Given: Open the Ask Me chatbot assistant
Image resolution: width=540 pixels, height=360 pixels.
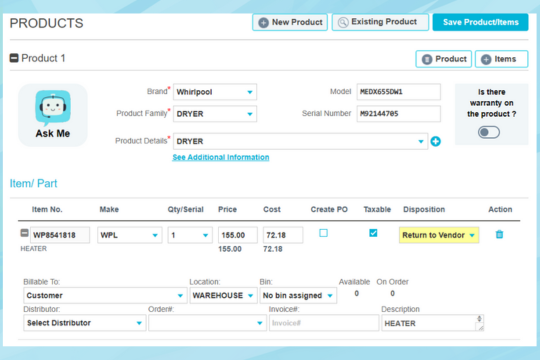Looking at the screenshot, I should click(x=53, y=115).
